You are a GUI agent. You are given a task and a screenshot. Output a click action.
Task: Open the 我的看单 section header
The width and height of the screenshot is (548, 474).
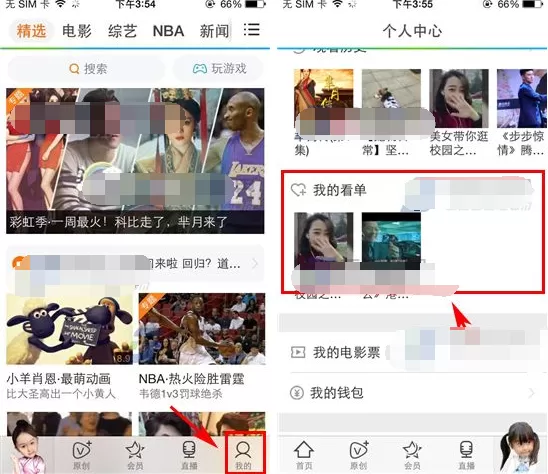click(412, 190)
